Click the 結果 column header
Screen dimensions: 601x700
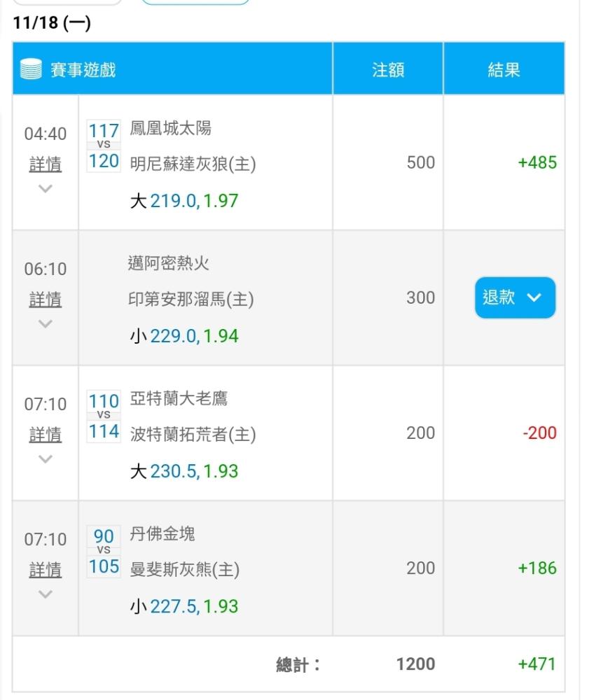point(504,70)
